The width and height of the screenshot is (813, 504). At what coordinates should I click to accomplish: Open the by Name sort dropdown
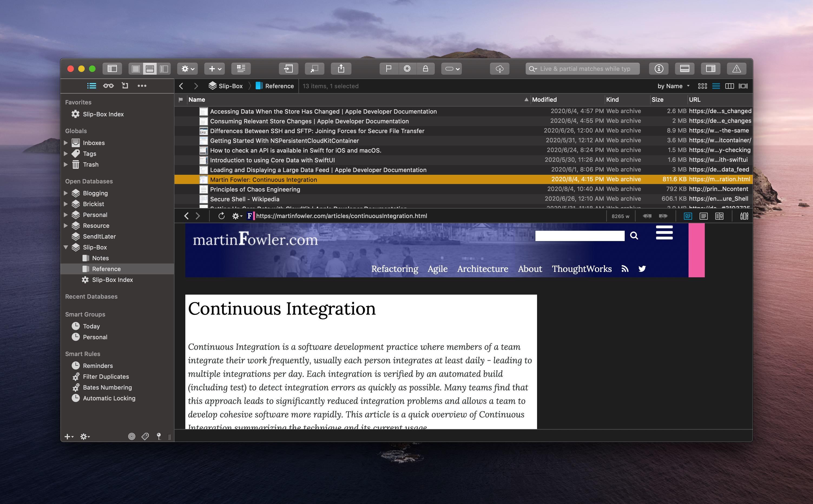pyautogui.click(x=673, y=86)
